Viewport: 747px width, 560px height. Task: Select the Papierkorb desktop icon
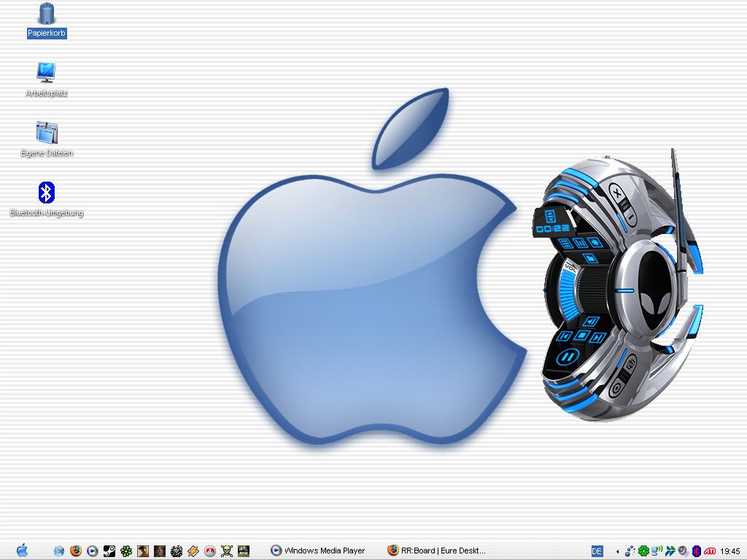[x=46, y=21]
